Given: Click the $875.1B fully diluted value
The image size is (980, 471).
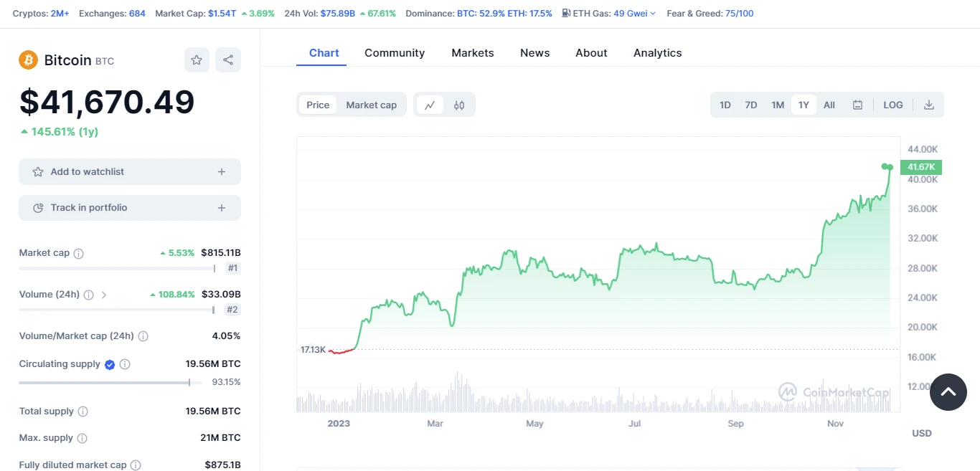Looking at the screenshot, I should point(222,465).
